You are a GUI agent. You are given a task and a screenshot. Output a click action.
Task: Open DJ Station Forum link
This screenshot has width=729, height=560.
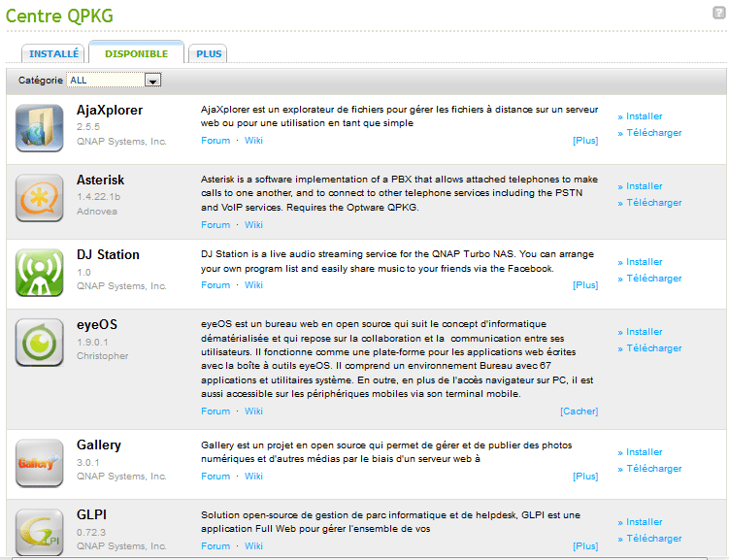[x=215, y=285]
